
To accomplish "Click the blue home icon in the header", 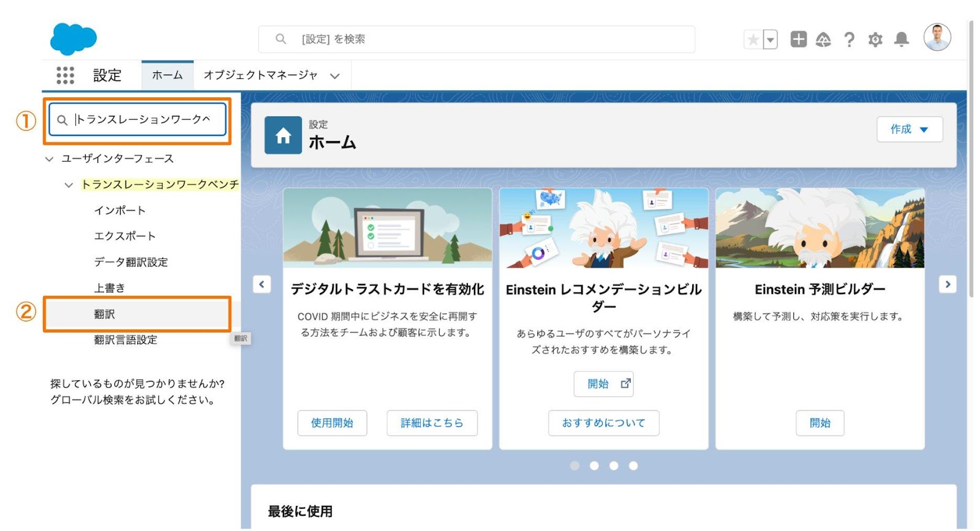I will click(x=283, y=135).
